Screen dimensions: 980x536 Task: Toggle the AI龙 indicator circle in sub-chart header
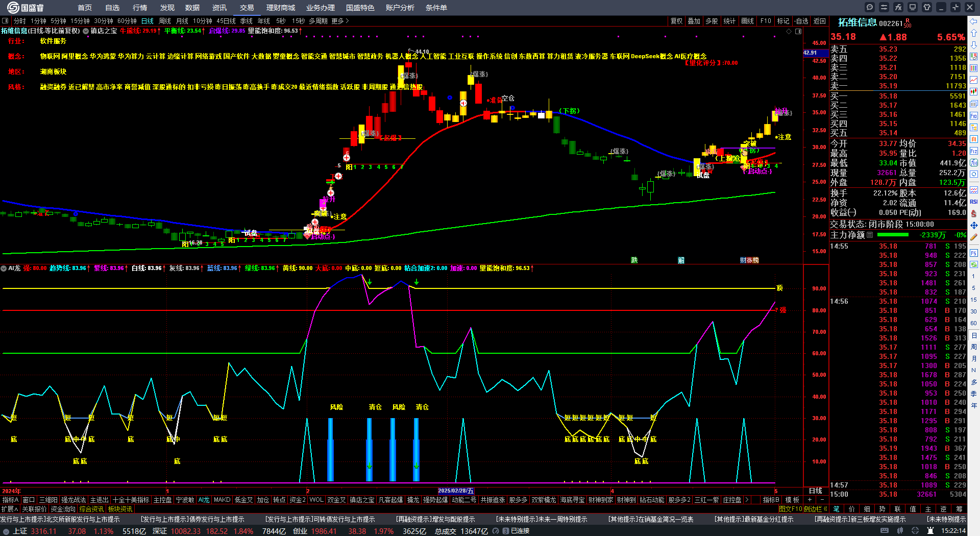[x=4, y=268]
